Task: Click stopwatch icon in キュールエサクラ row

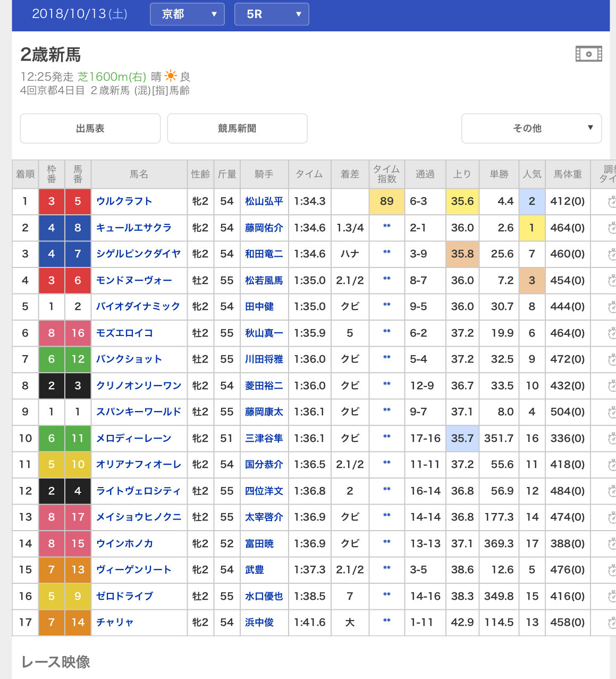Action: (612, 228)
